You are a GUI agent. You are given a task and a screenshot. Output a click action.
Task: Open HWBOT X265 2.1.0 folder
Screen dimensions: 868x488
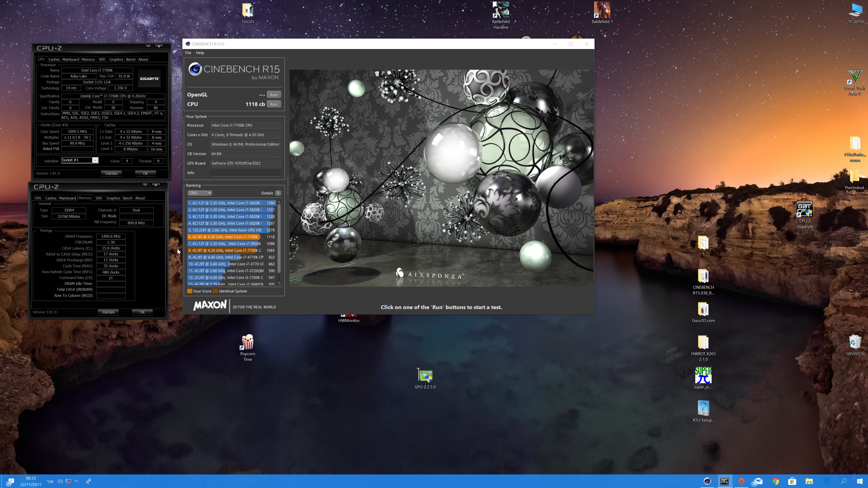[703, 348]
